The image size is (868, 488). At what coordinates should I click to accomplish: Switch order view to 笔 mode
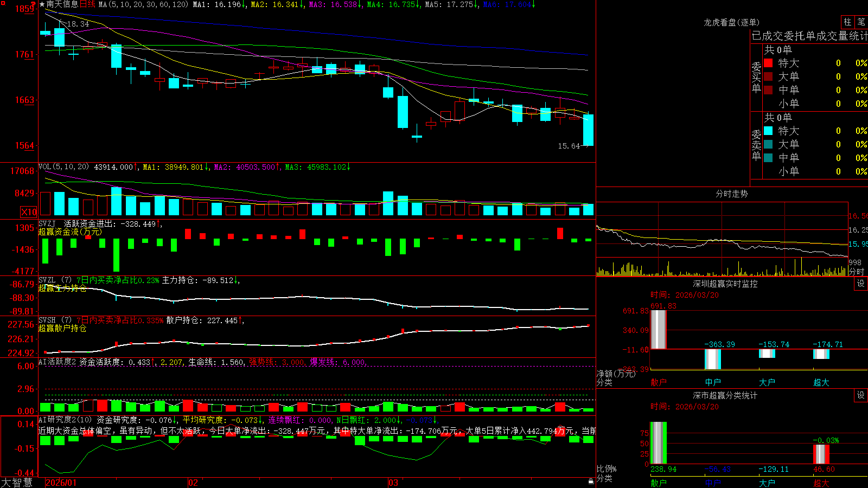861,22
